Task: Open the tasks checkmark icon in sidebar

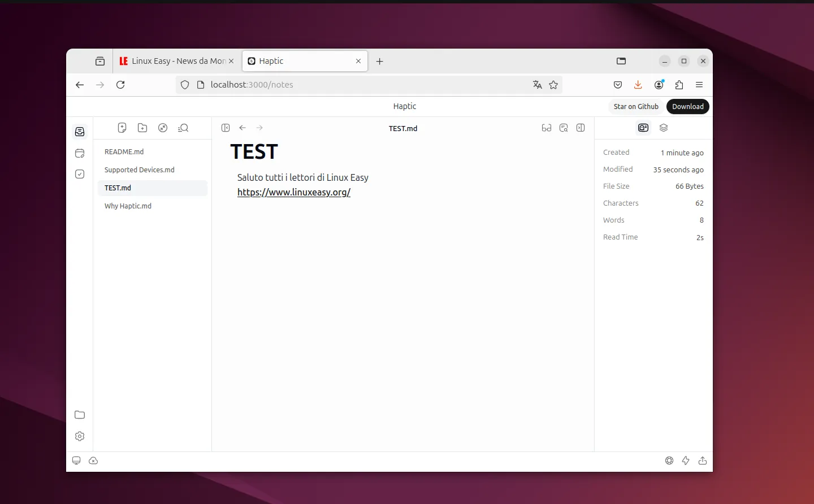Action: point(80,174)
